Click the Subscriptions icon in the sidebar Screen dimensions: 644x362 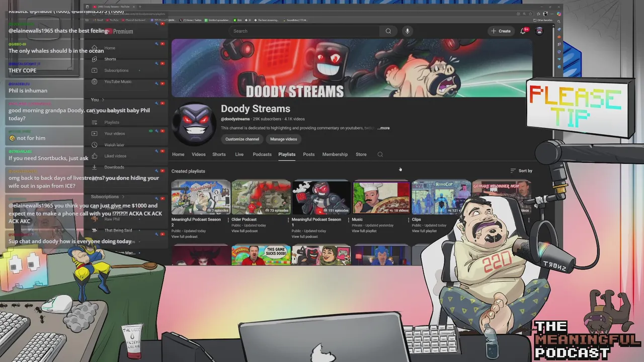pyautogui.click(x=94, y=70)
